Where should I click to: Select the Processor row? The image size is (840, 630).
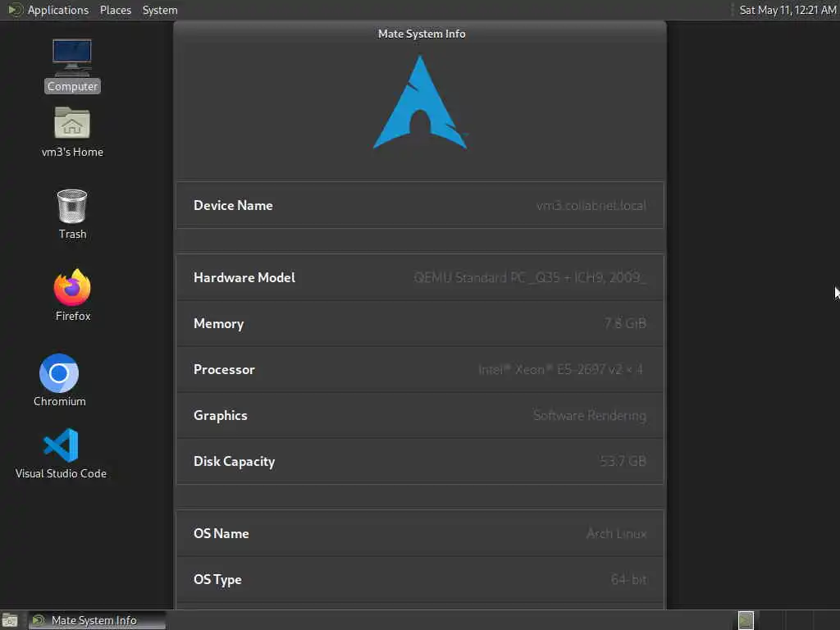pos(420,370)
